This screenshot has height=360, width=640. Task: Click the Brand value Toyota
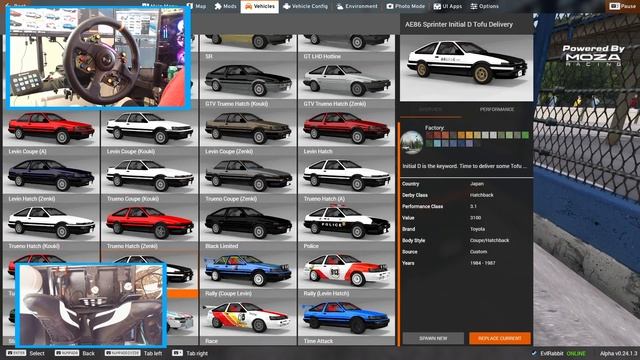[x=477, y=229]
